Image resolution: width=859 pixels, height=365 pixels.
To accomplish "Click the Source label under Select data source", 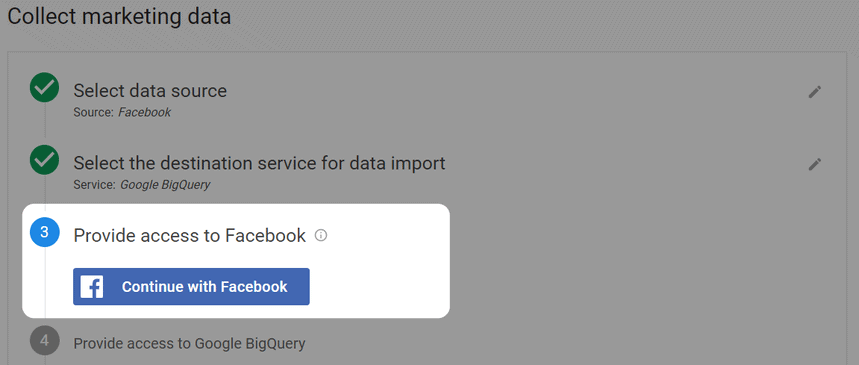I will [x=94, y=112].
